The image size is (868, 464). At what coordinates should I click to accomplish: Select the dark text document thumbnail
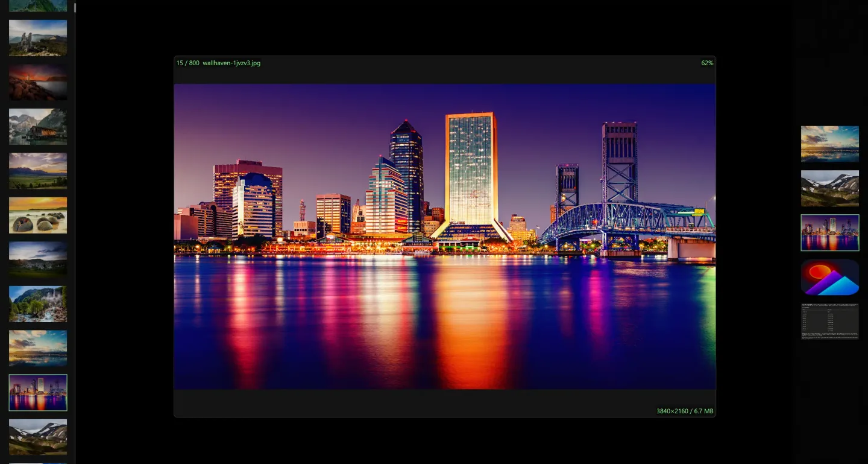[x=830, y=322]
